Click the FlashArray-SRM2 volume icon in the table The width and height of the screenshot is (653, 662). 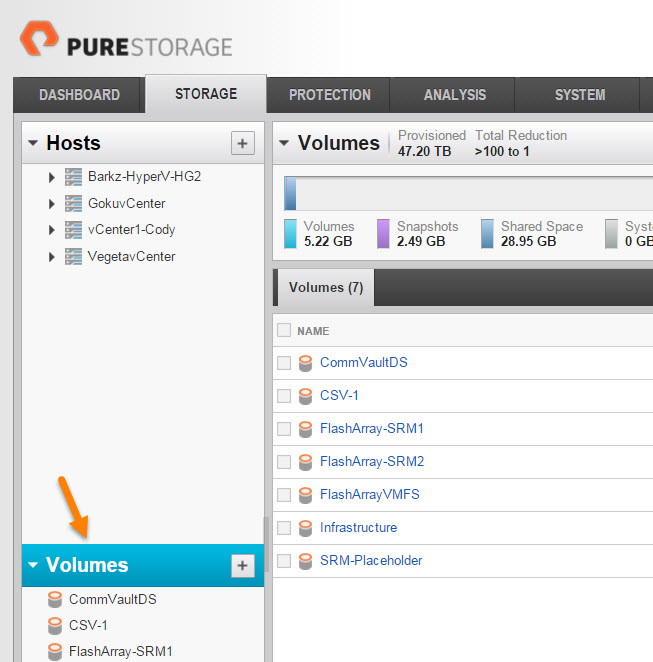pyautogui.click(x=306, y=462)
